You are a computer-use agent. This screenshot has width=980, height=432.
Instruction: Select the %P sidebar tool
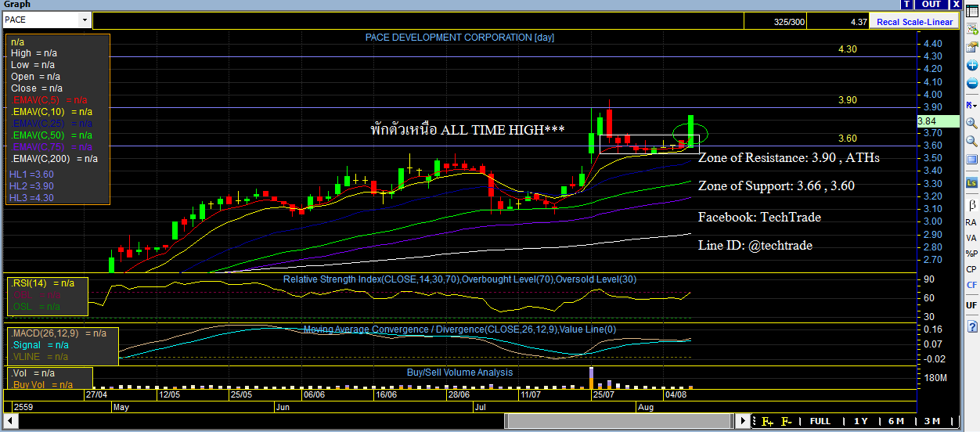point(971,254)
